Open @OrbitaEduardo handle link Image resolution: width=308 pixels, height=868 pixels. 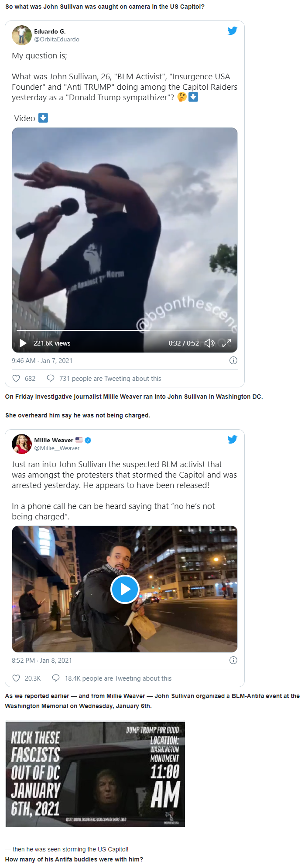pyautogui.click(x=57, y=39)
